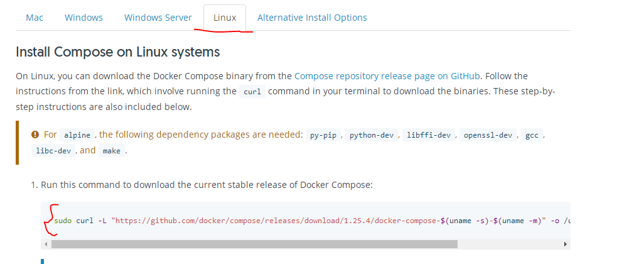Click the 'Install Compose on Linux systems' heading
This screenshot has width=644, height=264.
[x=118, y=52]
